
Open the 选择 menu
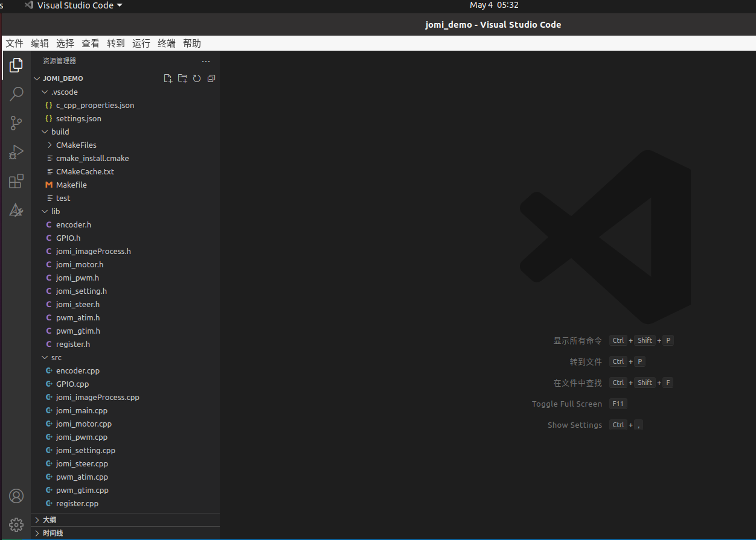pyautogui.click(x=65, y=43)
